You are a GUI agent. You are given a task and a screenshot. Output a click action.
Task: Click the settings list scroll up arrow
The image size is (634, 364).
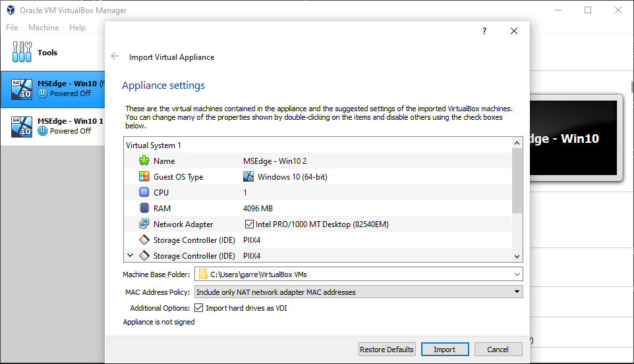(x=517, y=143)
